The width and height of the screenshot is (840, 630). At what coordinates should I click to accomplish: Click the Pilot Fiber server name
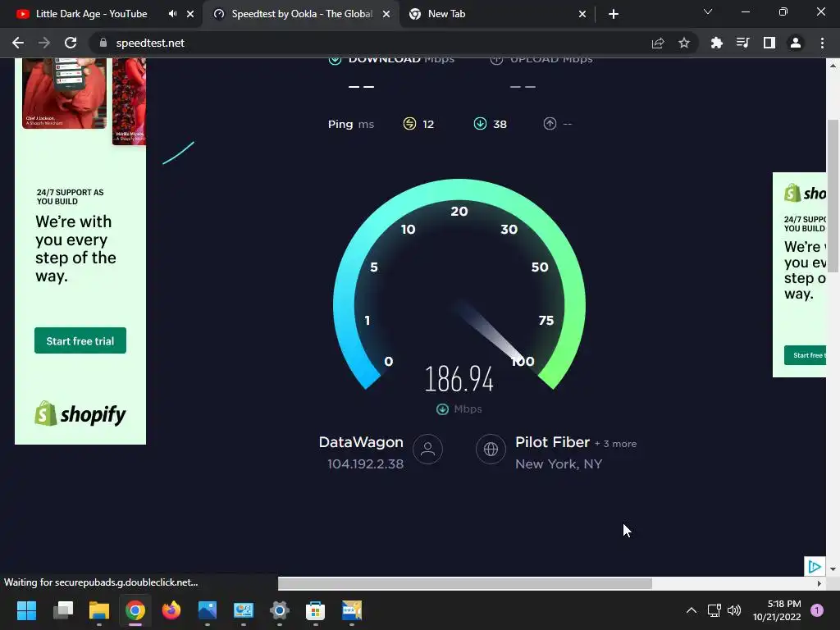[552, 442]
